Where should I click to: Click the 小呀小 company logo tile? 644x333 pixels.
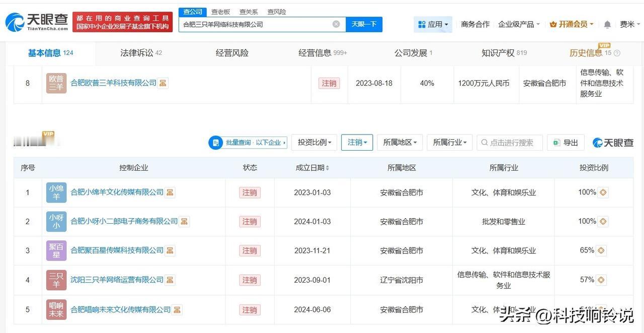pos(56,221)
